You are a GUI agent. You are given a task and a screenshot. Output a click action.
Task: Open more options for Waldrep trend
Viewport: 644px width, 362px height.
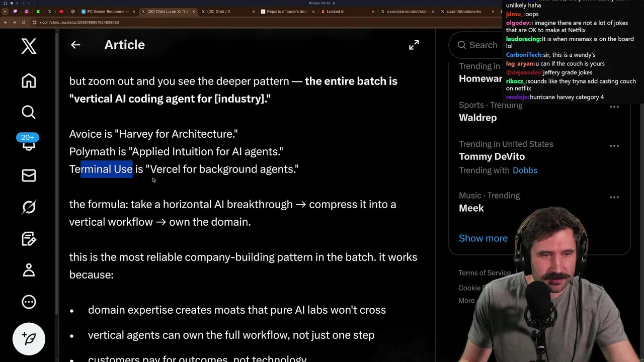click(x=614, y=107)
